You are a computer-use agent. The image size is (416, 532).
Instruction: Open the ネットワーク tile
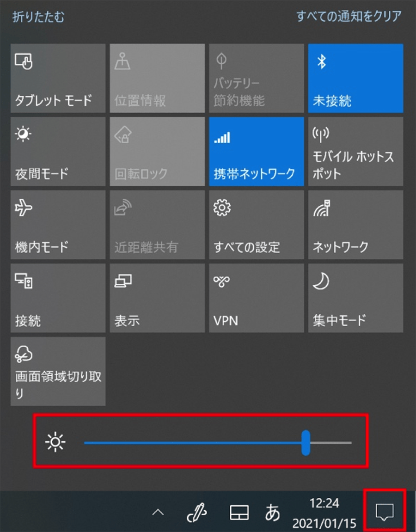click(x=355, y=225)
